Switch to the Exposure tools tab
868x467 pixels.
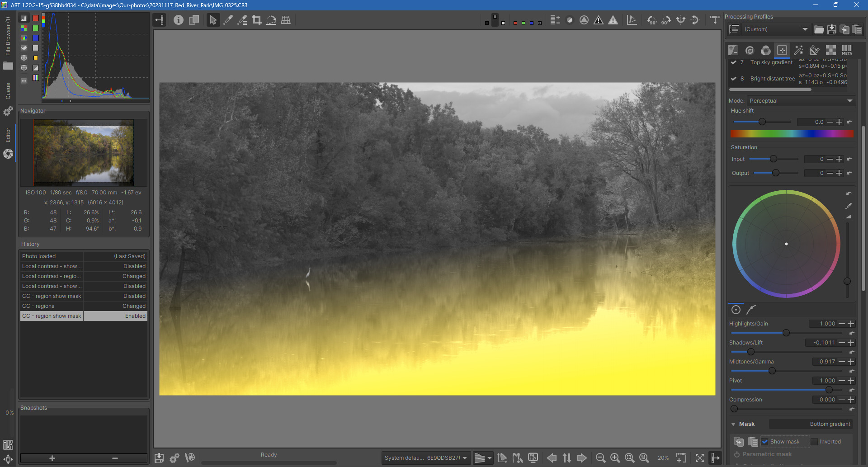[x=733, y=50]
